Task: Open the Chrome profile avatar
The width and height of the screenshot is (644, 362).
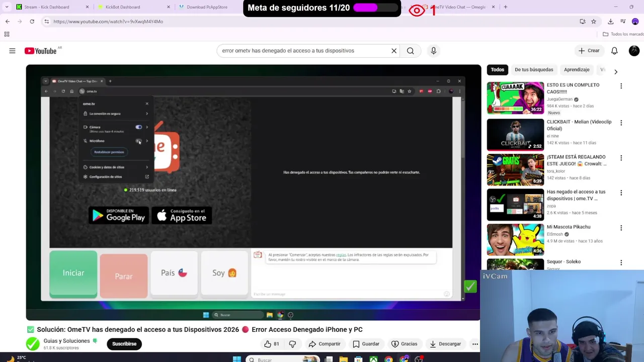Action: (635, 22)
